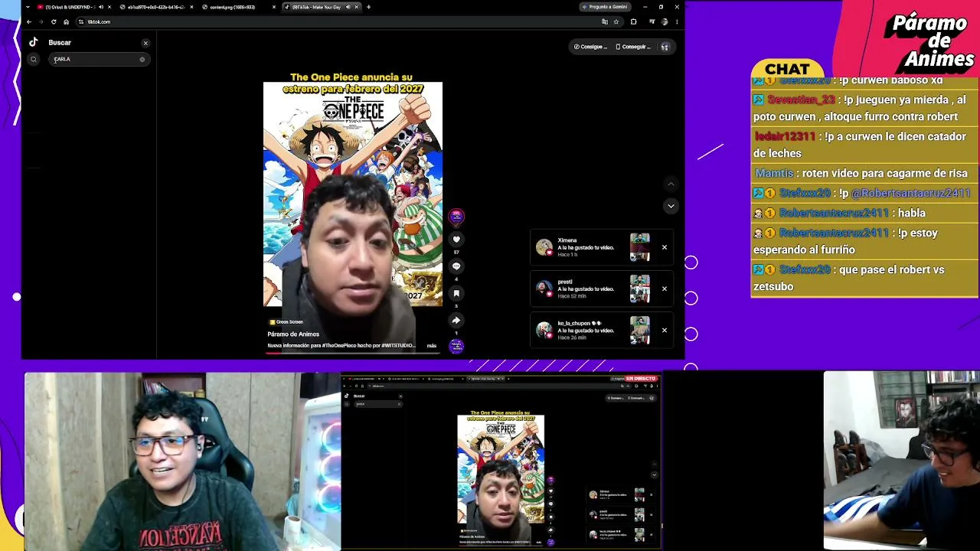The width and height of the screenshot is (980, 551).
Task: Open the video thumbnail in ke_la_chupen's notification
Action: [x=639, y=330]
